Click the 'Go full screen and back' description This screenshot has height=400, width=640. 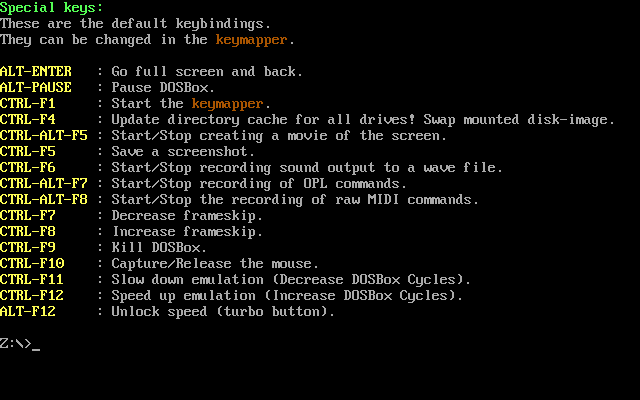click(207, 71)
